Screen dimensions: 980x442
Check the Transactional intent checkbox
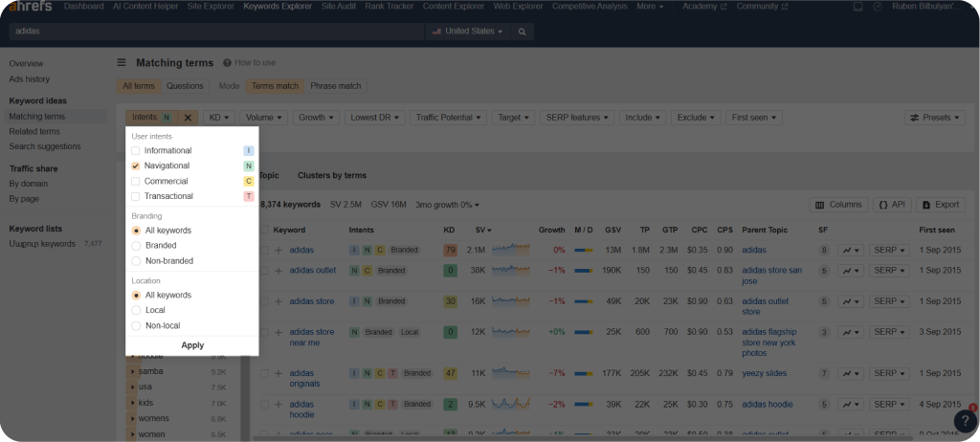click(x=136, y=196)
